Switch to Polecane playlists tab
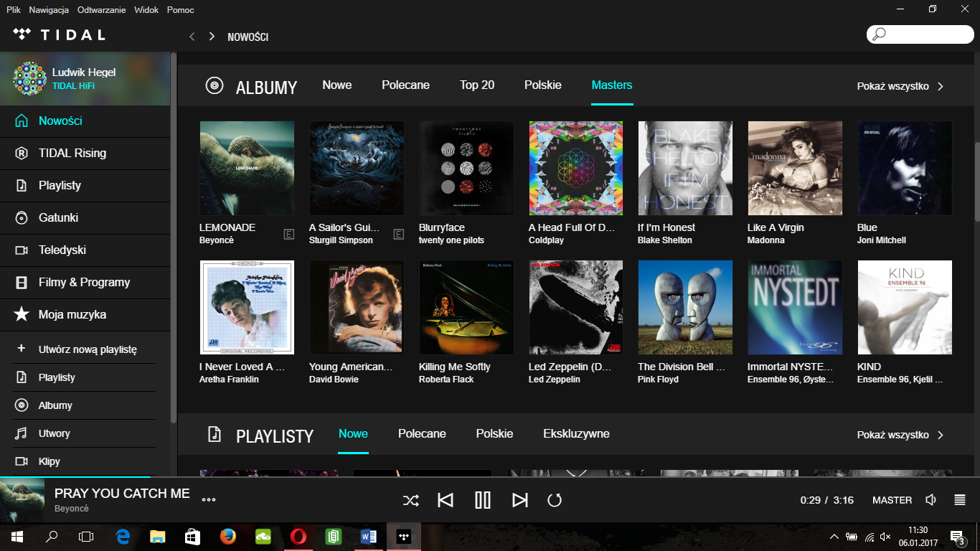The image size is (980, 551). pos(422,433)
